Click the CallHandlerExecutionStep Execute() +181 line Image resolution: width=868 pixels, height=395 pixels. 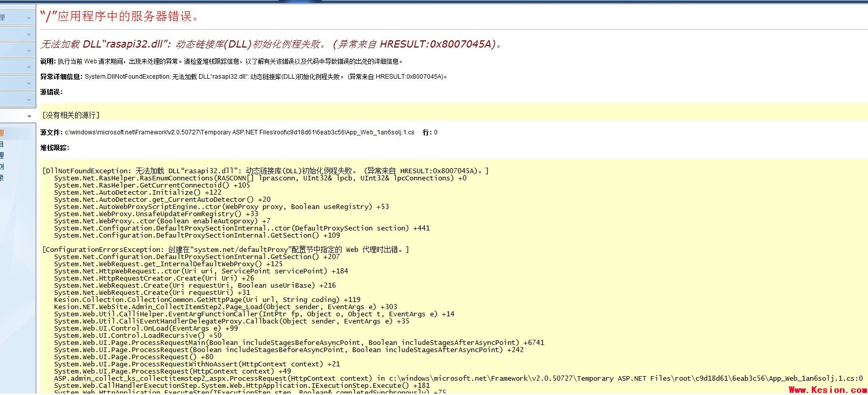(242, 386)
